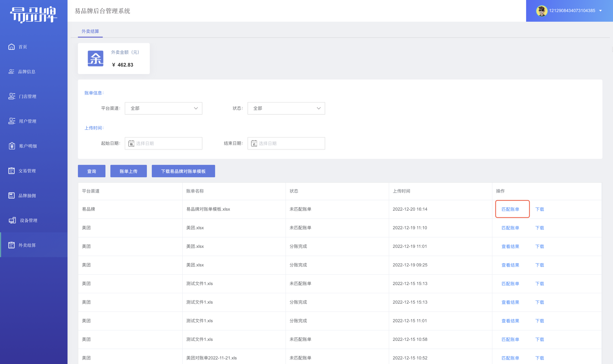
Task: Click the 品牌信息 sidebar icon
Action: pos(11,71)
